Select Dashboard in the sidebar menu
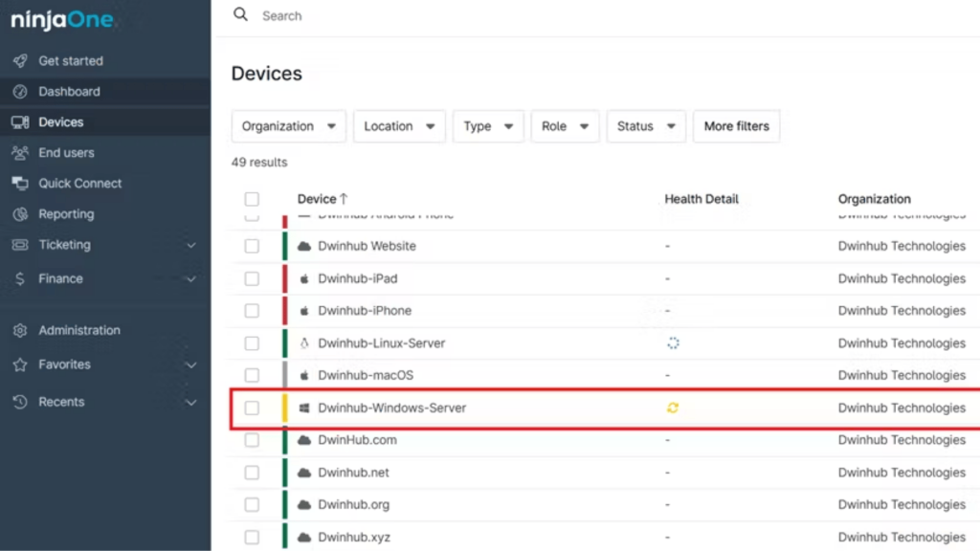The image size is (980, 551). [x=69, y=91]
